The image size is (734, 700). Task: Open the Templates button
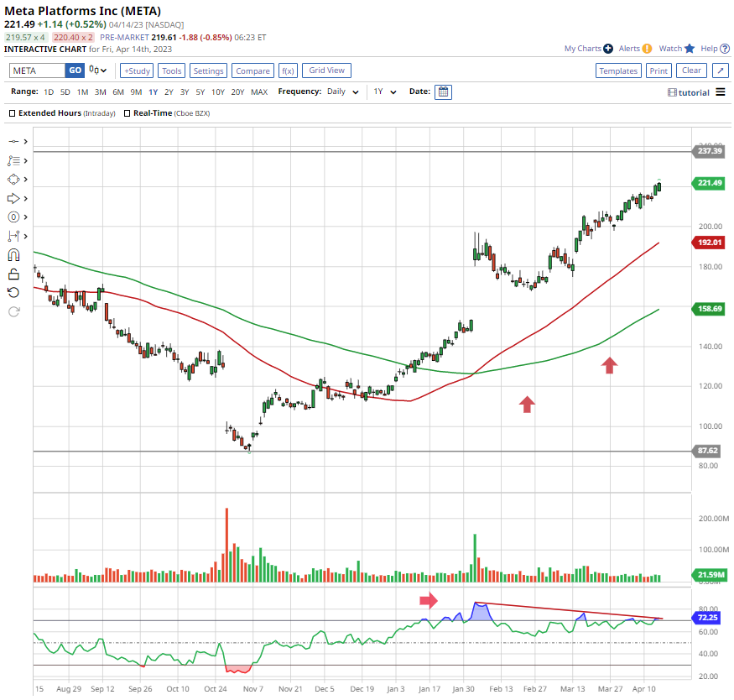tap(618, 71)
